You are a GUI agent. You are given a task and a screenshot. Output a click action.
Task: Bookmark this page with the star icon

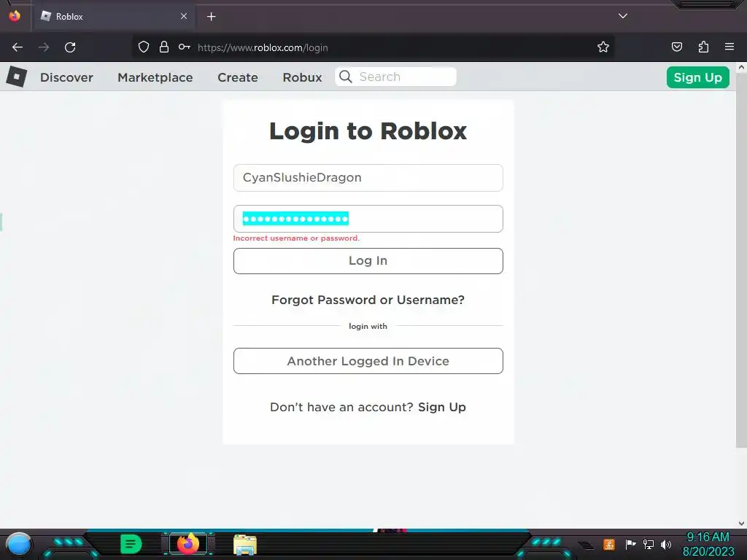tap(603, 47)
